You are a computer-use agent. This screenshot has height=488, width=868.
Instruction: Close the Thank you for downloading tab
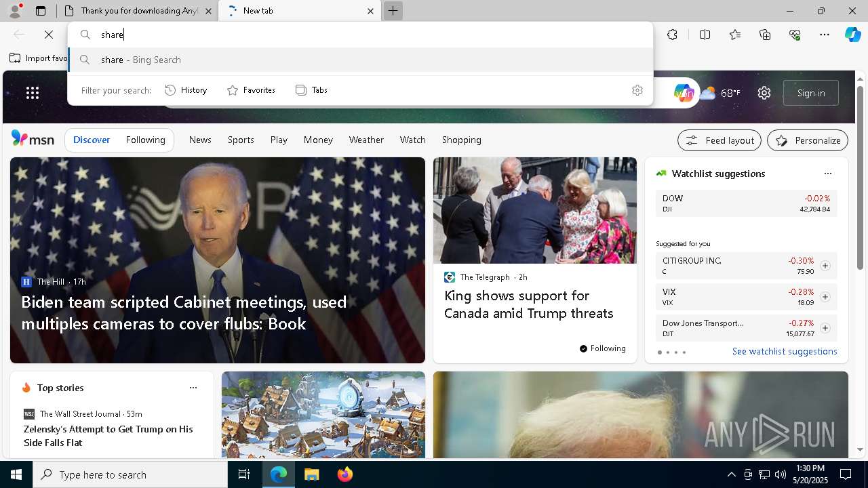click(x=208, y=11)
